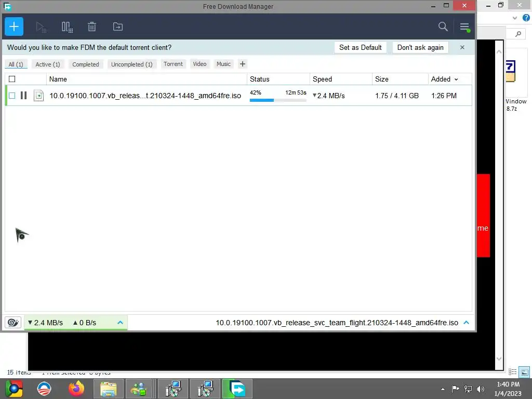Sort by the Size column header
The width and height of the screenshot is (532, 399).
[x=382, y=79]
